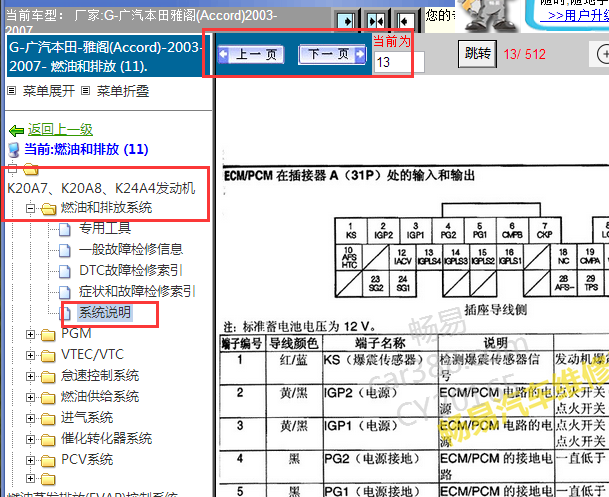Click the document icon next to 一般故障检修信息

pos(64,251)
